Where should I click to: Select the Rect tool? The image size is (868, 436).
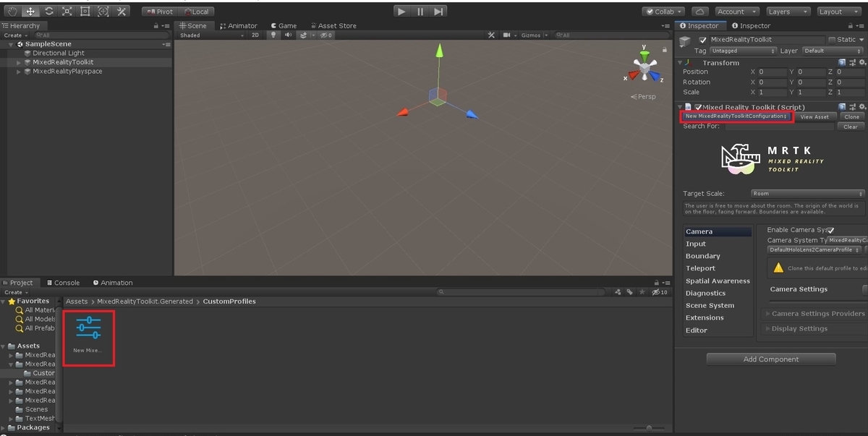coord(85,12)
